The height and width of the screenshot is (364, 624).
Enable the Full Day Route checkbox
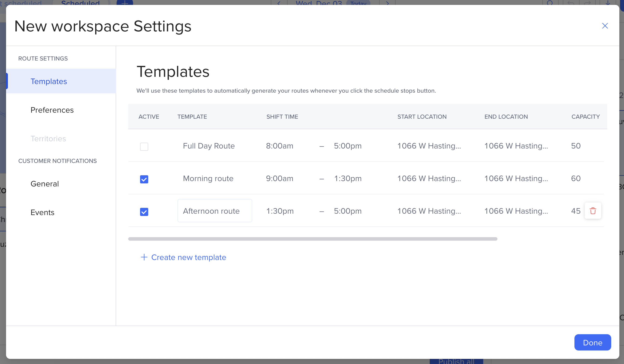(x=144, y=146)
